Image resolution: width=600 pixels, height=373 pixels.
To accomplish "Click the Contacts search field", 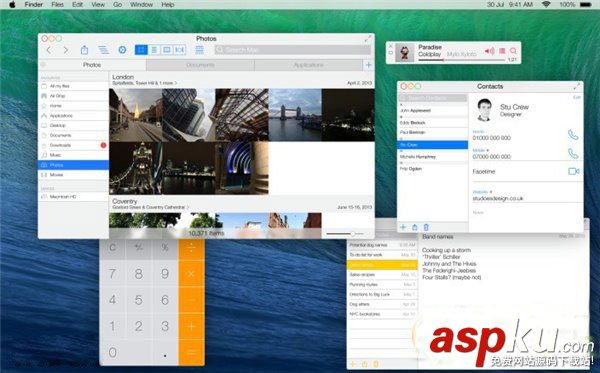I will (433, 98).
